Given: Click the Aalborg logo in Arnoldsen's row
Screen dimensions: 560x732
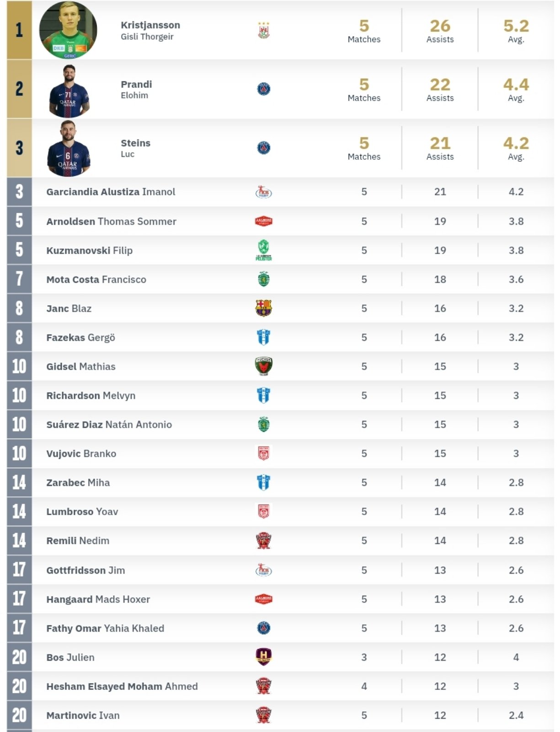Looking at the screenshot, I should pyautogui.click(x=263, y=221).
